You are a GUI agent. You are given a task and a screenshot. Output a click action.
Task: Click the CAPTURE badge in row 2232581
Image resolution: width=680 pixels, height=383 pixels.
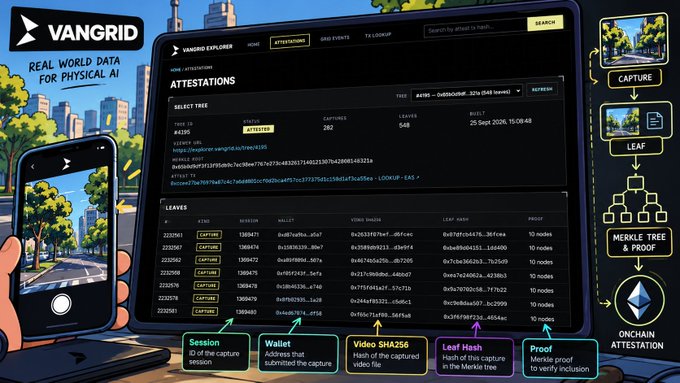pos(205,311)
